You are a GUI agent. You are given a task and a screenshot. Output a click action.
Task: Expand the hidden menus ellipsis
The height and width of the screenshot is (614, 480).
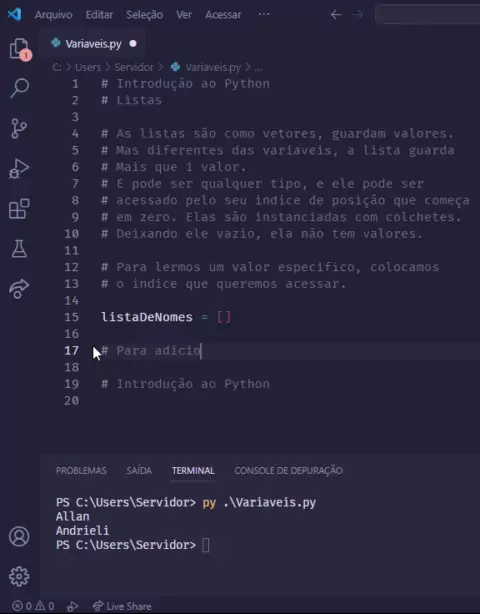[264, 14]
